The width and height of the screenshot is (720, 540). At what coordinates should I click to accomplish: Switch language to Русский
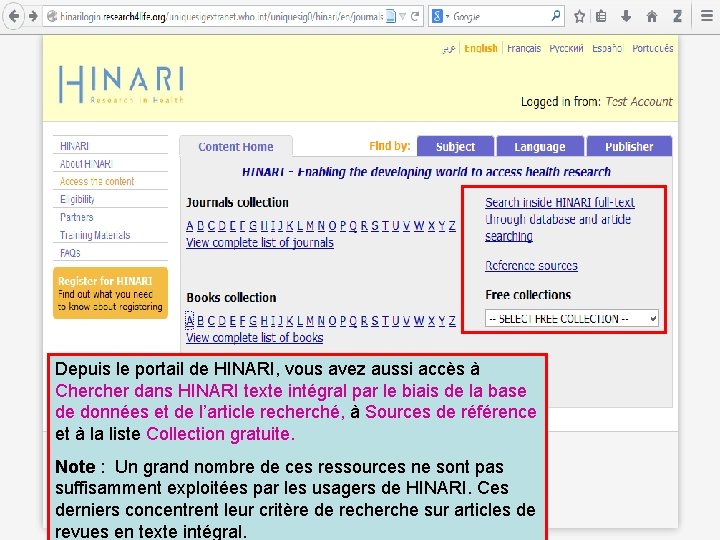(566, 48)
